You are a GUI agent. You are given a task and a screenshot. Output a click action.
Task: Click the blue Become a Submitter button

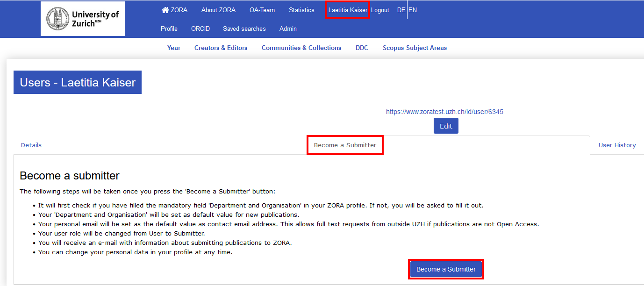(446, 269)
